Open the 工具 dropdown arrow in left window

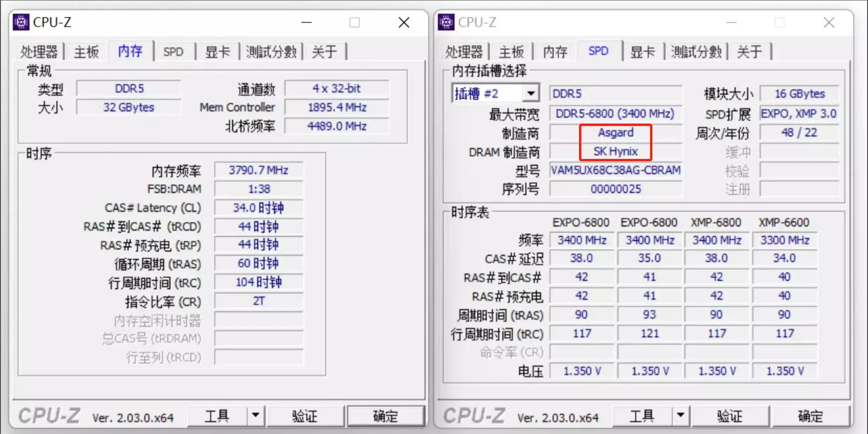point(256,415)
